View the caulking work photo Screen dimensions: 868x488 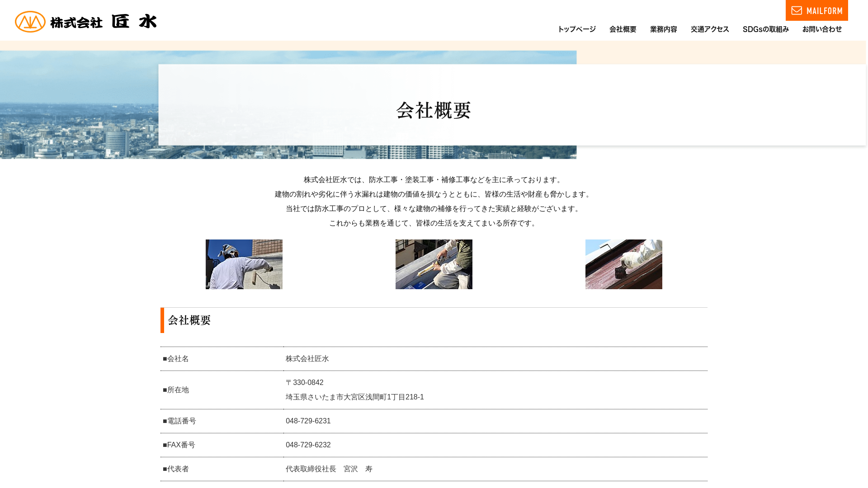[434, 264]
